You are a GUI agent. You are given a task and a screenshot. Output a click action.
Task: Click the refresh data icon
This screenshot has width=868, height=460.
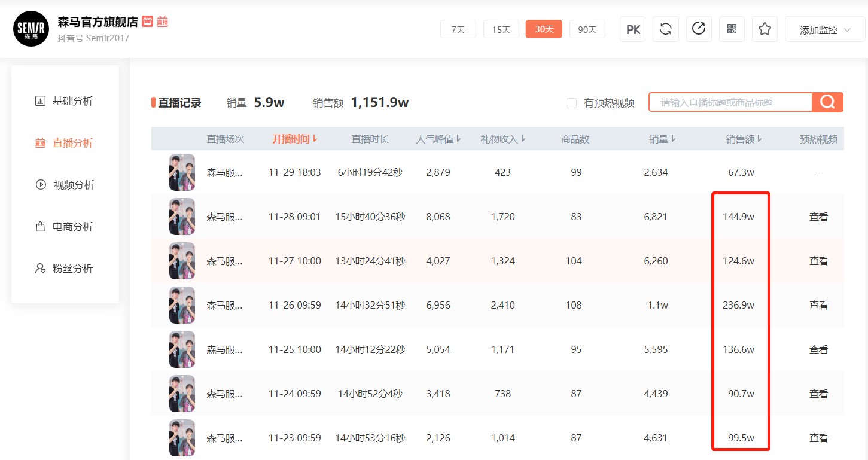coord(665,29)
